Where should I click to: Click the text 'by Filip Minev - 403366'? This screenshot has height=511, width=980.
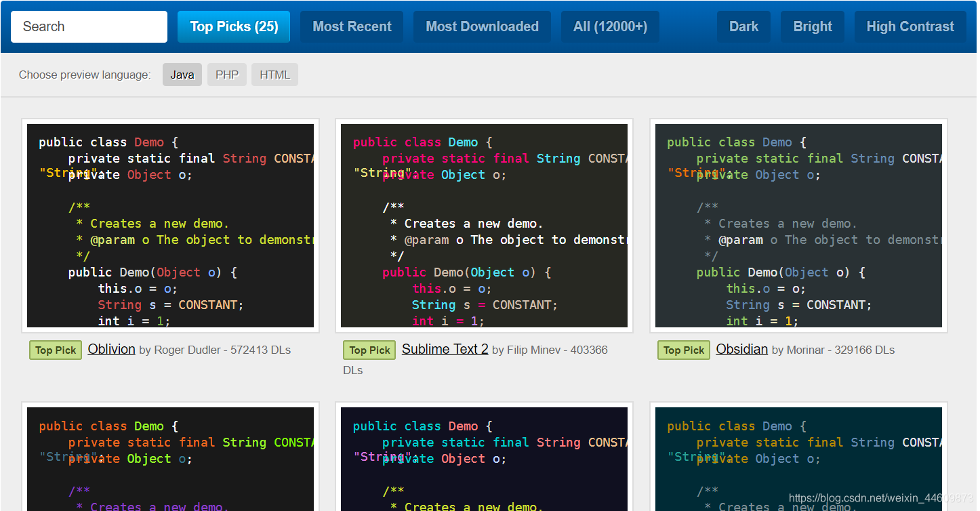pyautogui.click(x=550, y=350)
